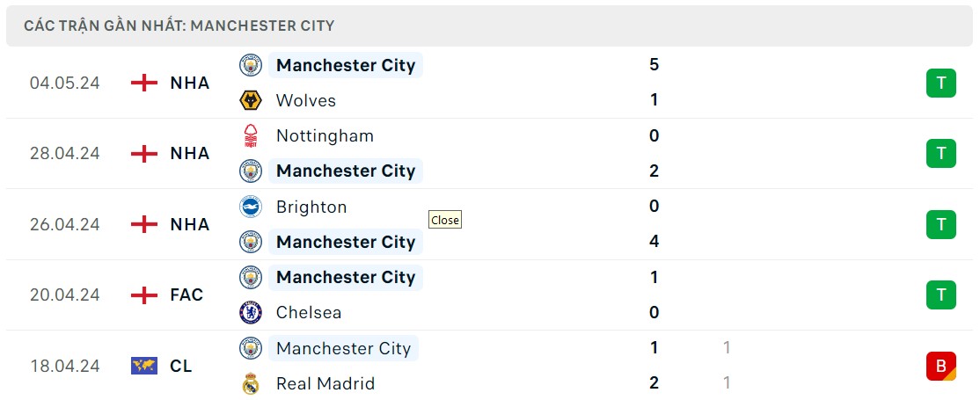Viewport: 980px width, 400px height.
Task: Open the Nottingham team link
Action: tap(324, 135)
